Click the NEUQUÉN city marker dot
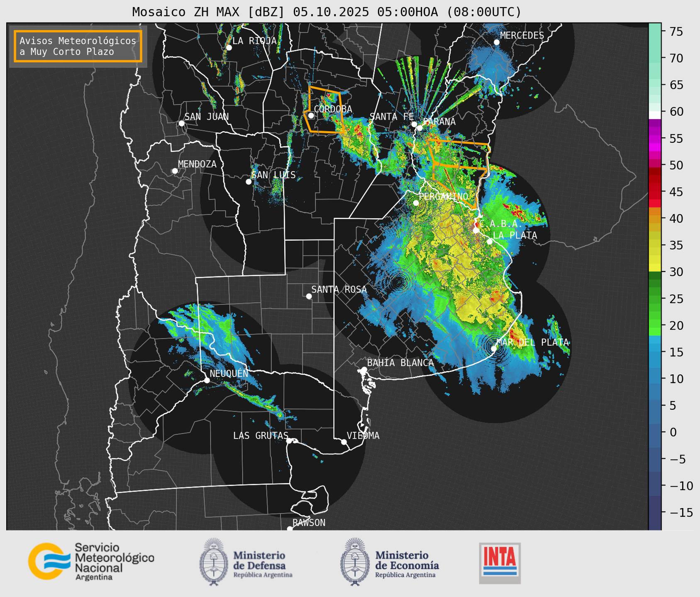 pyautogui.click(x=207, y=380)
